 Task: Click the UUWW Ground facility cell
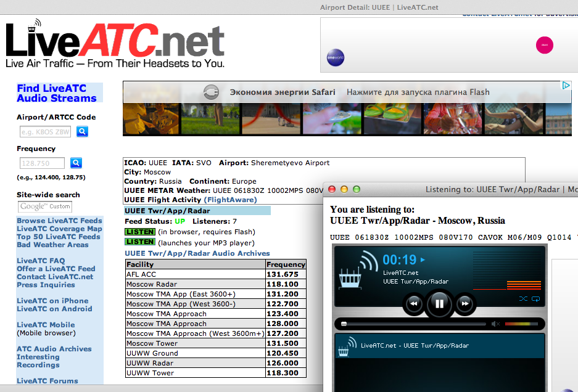tap(196, 353)
